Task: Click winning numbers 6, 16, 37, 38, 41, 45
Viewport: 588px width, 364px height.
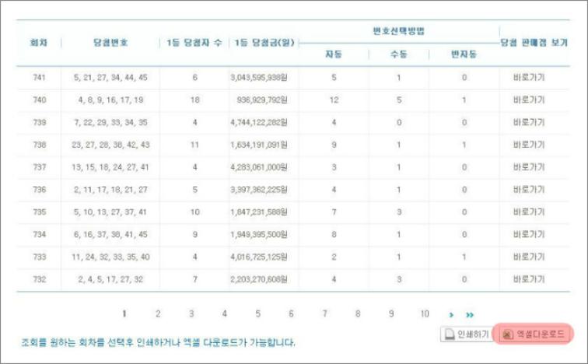Action: click(110, 234)
